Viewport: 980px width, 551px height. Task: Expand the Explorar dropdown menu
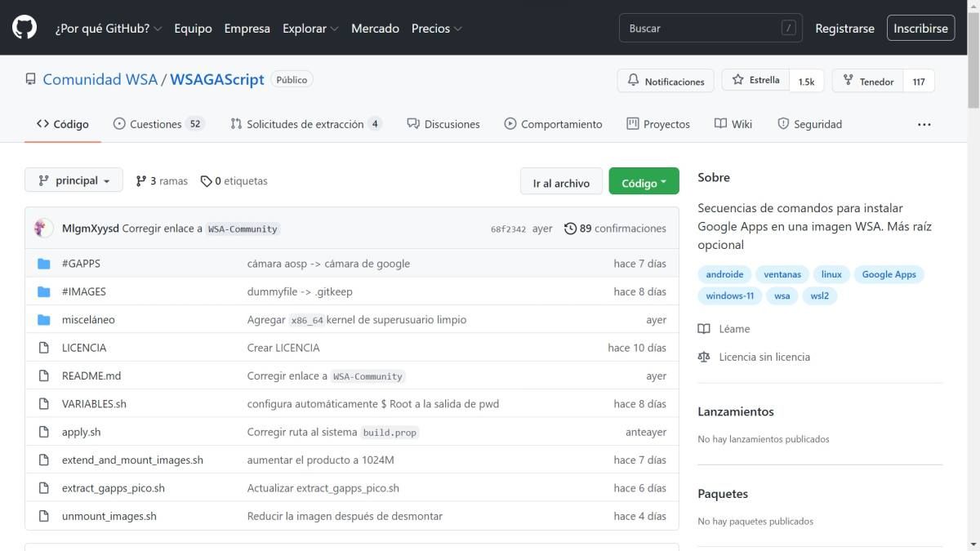pos(310,29)
